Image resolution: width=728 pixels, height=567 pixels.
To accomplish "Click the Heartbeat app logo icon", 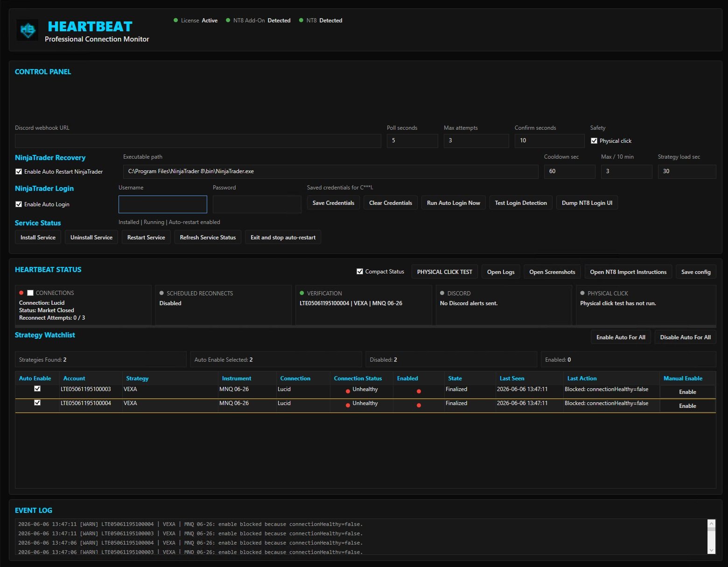I will (28, 30).
